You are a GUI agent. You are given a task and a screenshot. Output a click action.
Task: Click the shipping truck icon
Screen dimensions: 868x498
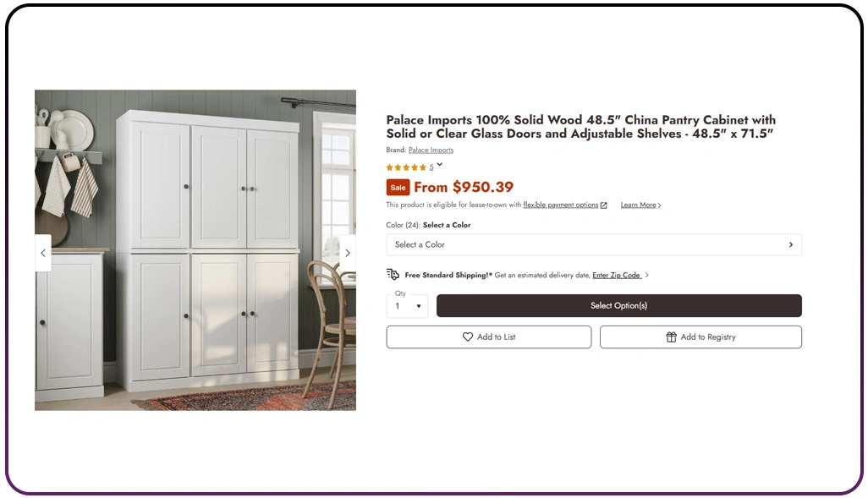coord(393,275)
